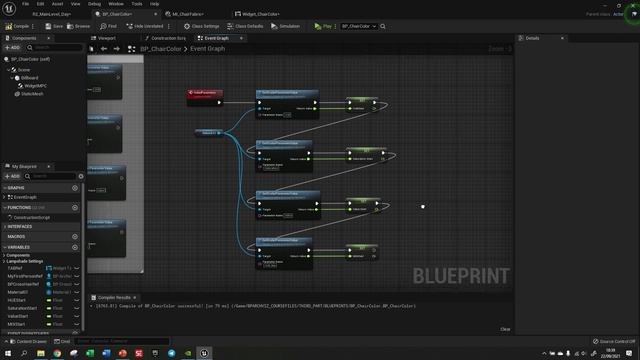Expand the EventGraph tree item
This screenshot has width=640, height=360.
tap(4, 197)
